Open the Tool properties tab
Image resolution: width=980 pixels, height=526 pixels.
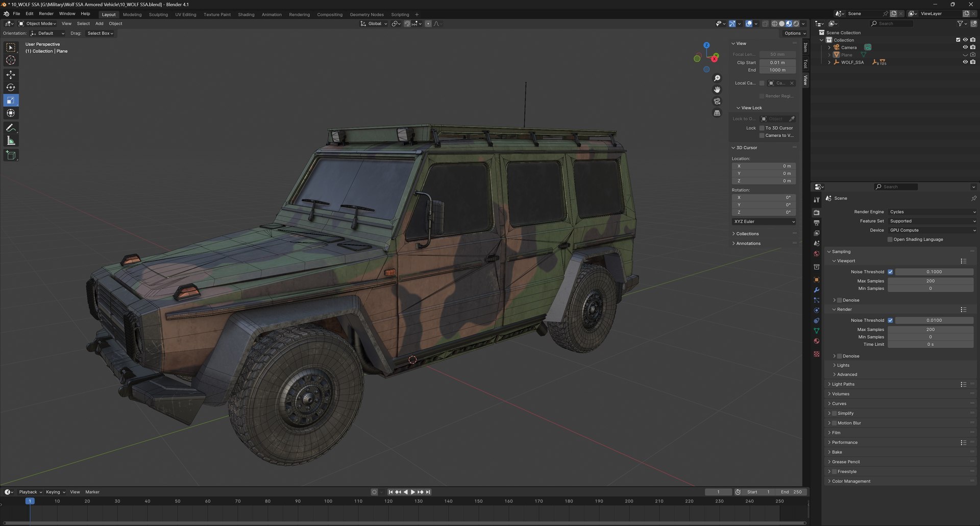point(816,200)
